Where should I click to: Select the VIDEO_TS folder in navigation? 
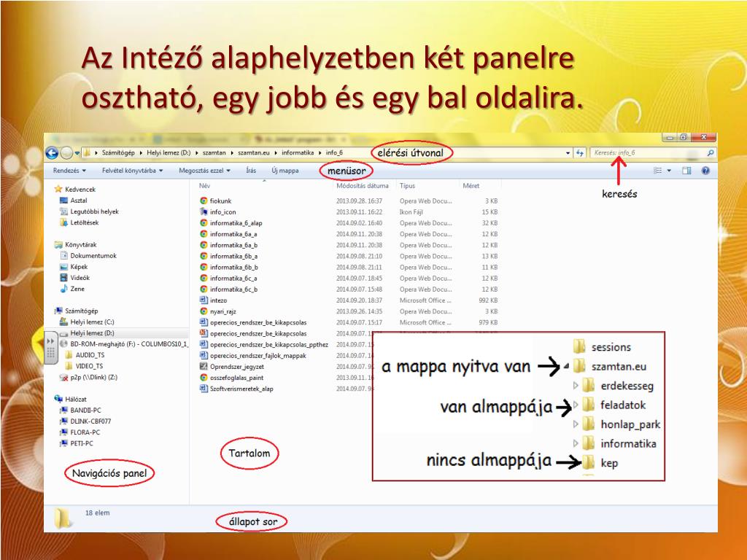point(89,366)
